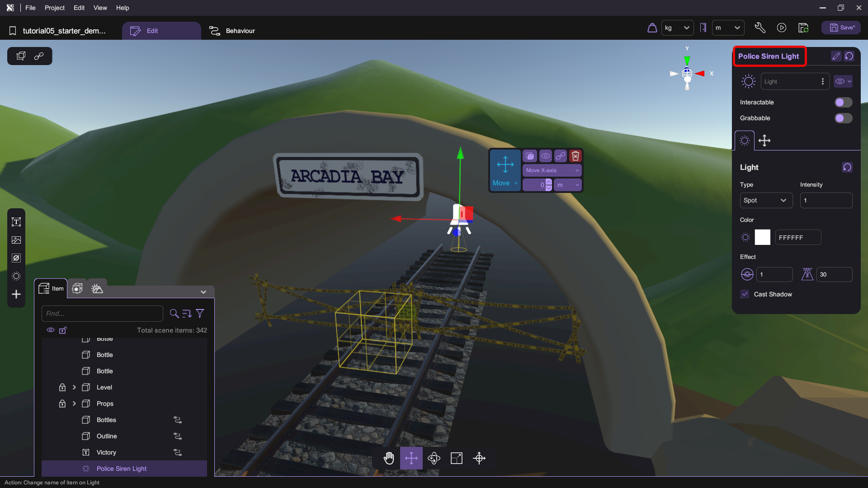This screenshot has width=868, height=488.
Task: Add an image item from sidebar
Action: 16,240
